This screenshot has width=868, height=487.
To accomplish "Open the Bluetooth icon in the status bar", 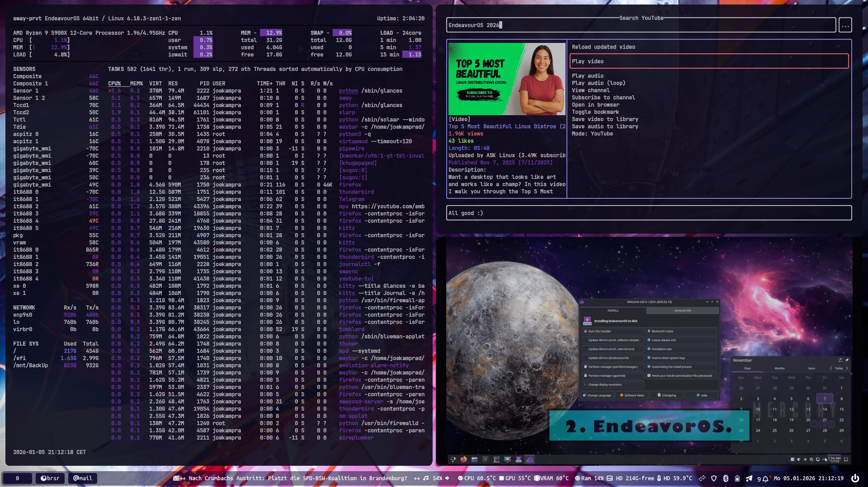I will pos(726,478).
